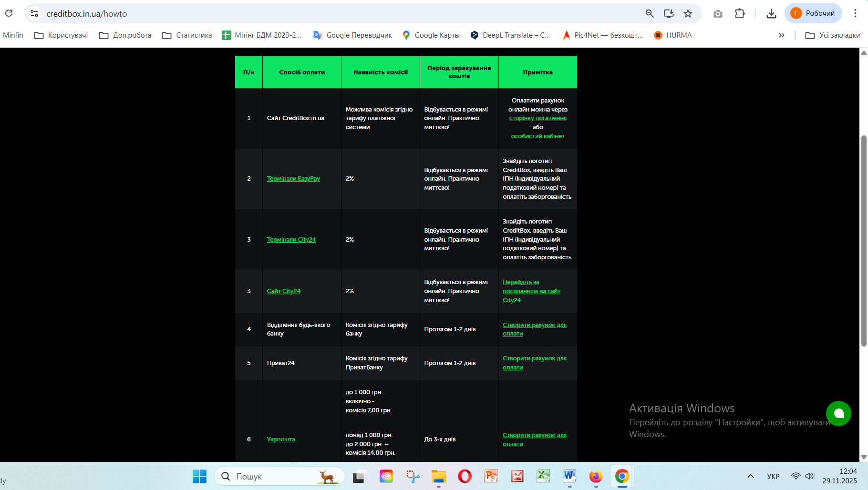Image resolution: width=868 pixels, height=490 pixels.
Task: Open volume speaker tray icon
Action: point(809,476)
